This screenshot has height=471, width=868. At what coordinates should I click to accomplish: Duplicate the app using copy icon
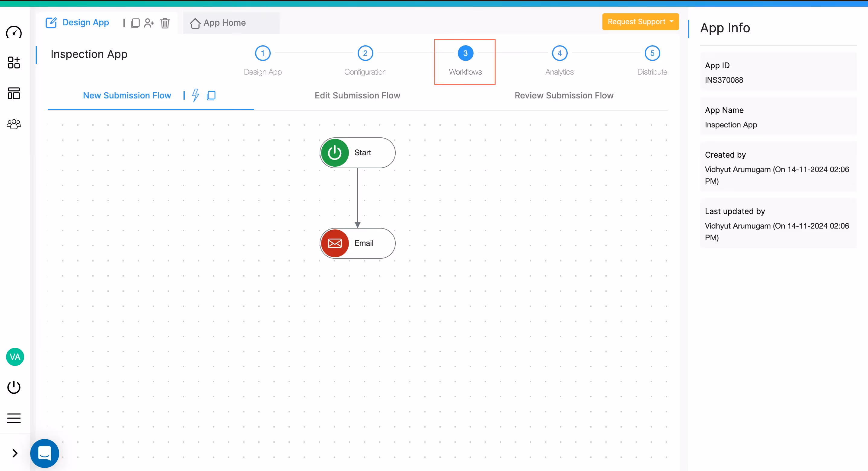[136, 23]
